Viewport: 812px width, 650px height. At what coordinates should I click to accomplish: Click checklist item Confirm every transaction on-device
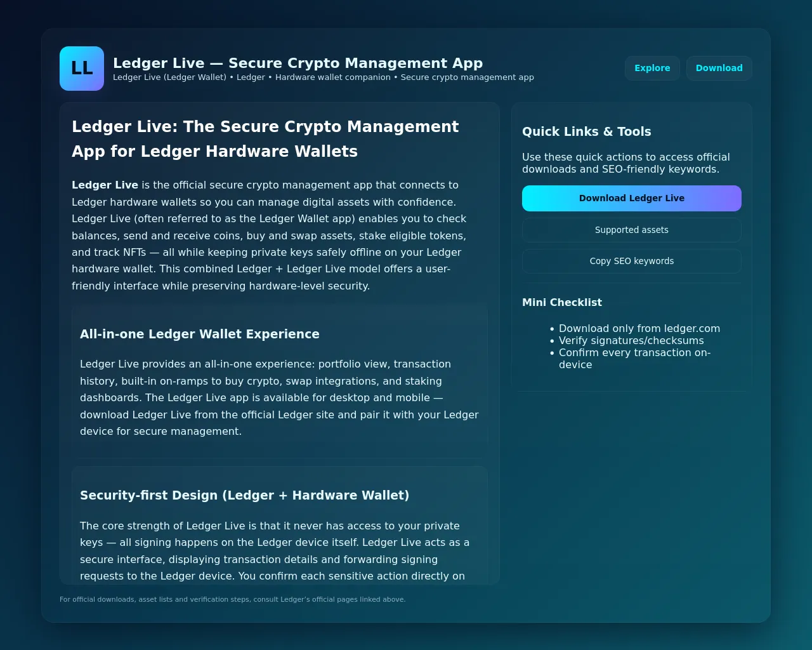[634, 359]
